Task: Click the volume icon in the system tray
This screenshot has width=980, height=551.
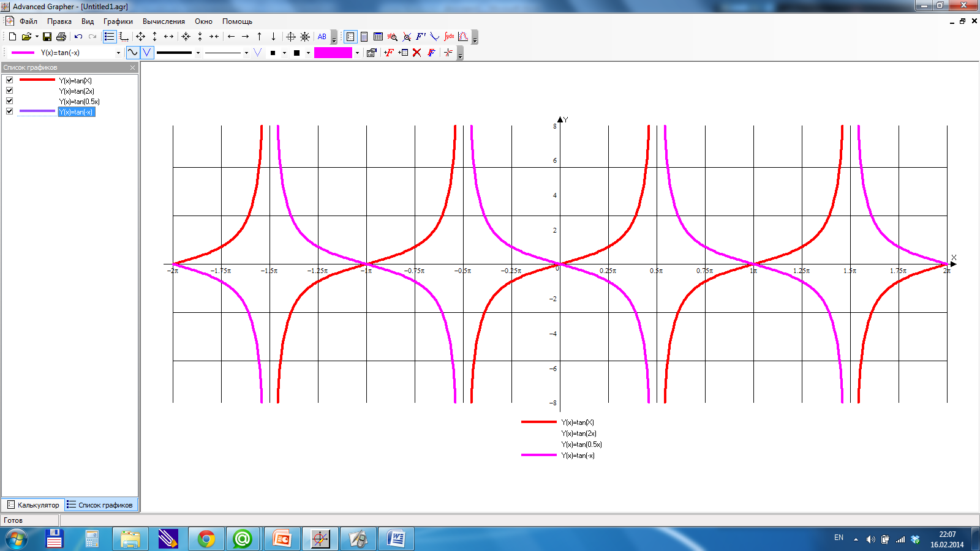Action: coord(870,539)
